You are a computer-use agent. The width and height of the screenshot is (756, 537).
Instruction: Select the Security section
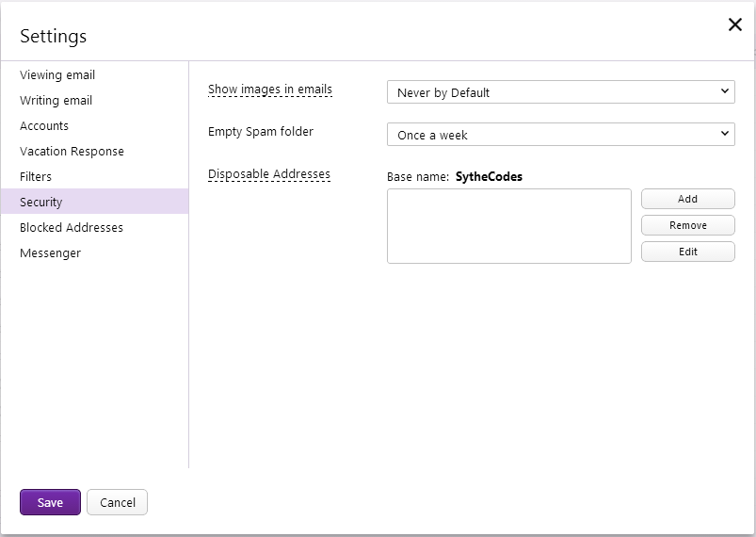tap(94, 202)
